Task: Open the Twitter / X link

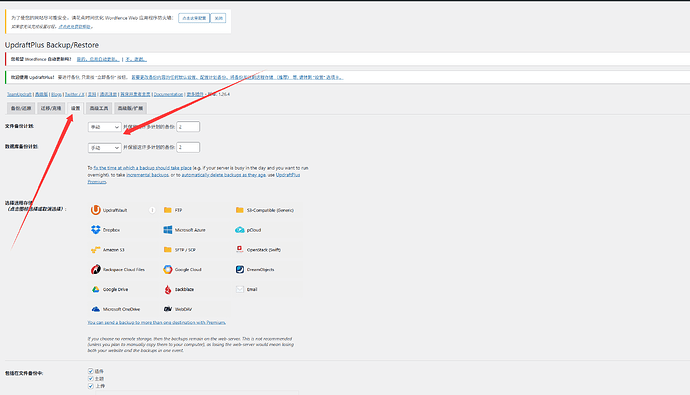Action: [75, 94]
